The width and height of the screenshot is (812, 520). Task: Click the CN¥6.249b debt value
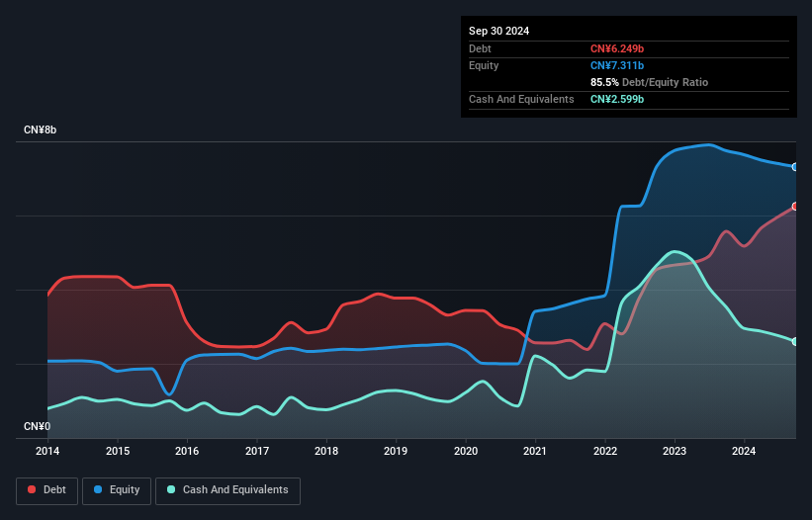coord(617,48)
